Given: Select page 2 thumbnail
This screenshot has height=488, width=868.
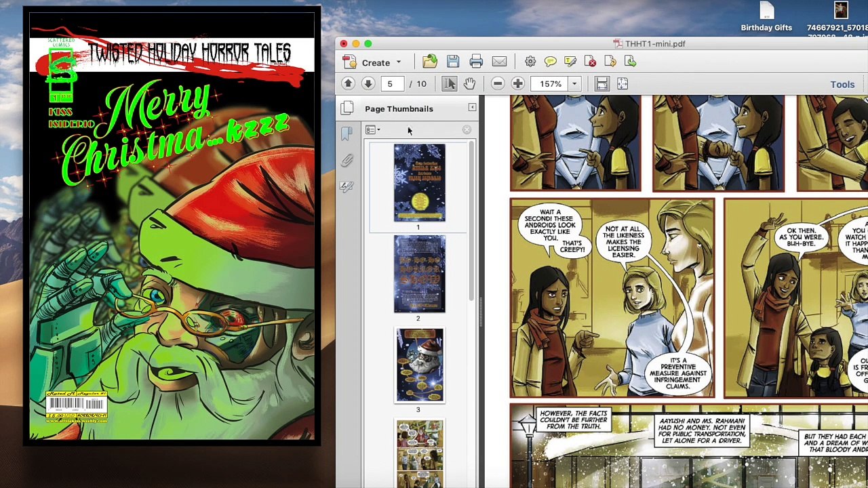Looking at the screenshot, I should 420,274.
